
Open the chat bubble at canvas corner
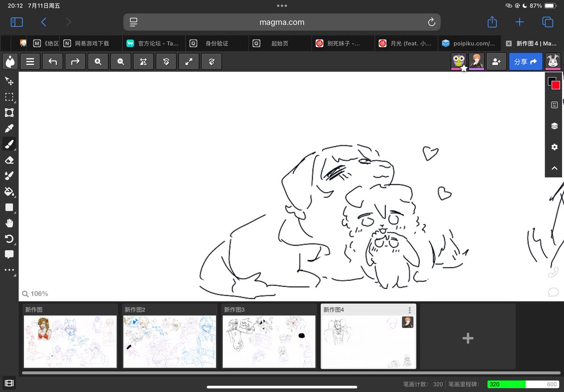point(553,292)
